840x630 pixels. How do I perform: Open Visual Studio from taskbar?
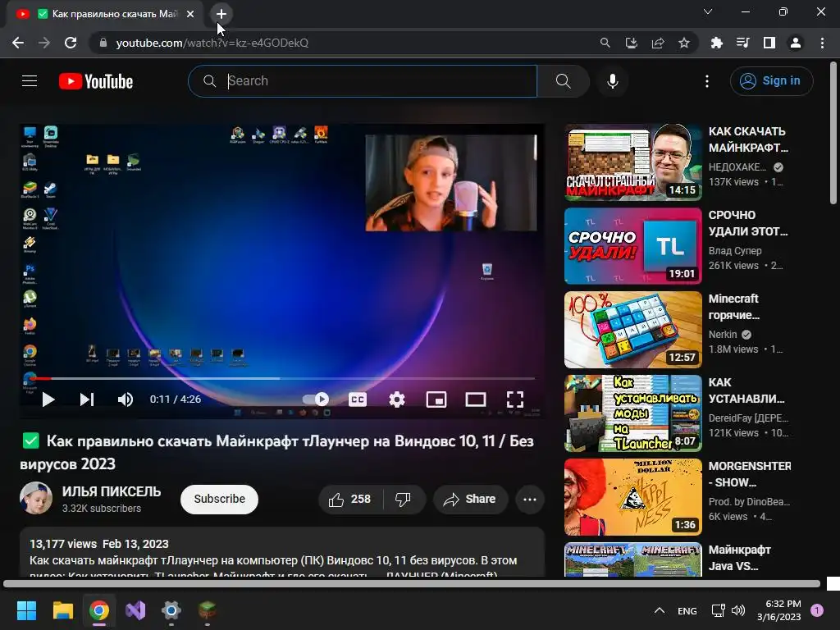tap(135, 610)
